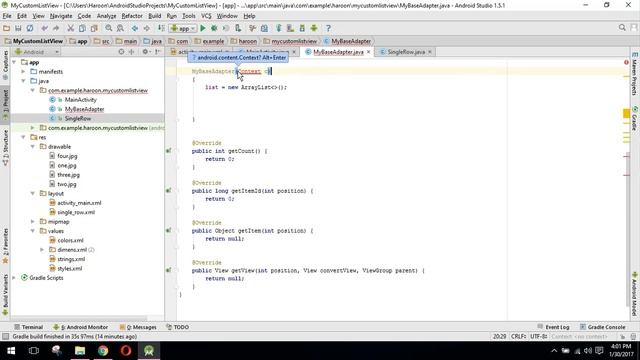Screen dimensions: 640x360
Task: Click the Undo arrow icon
Action: [x=44, y=28]
